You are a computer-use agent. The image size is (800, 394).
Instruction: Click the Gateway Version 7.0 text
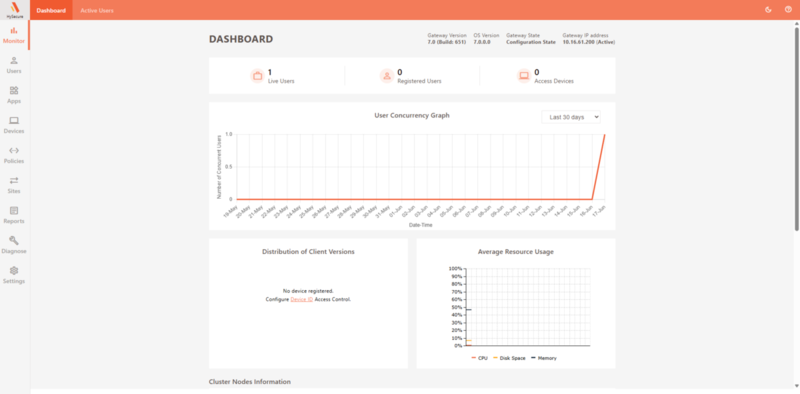(x=446, y=42)
